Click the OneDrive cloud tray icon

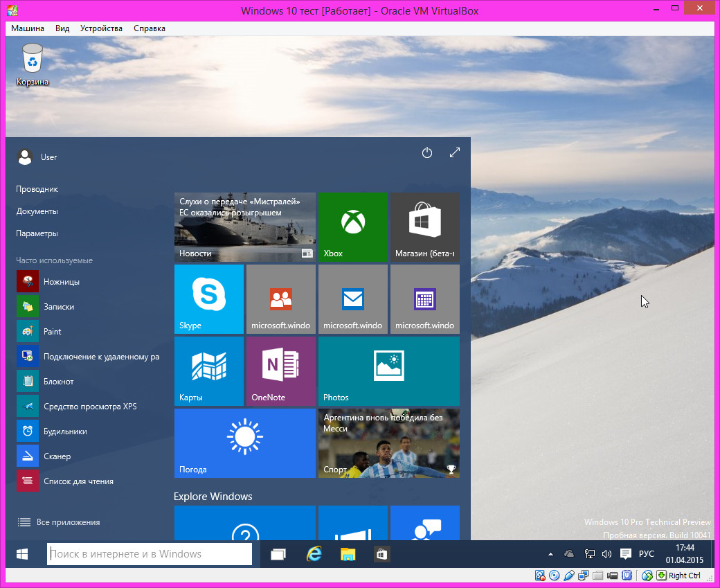[x=569, y=553]
